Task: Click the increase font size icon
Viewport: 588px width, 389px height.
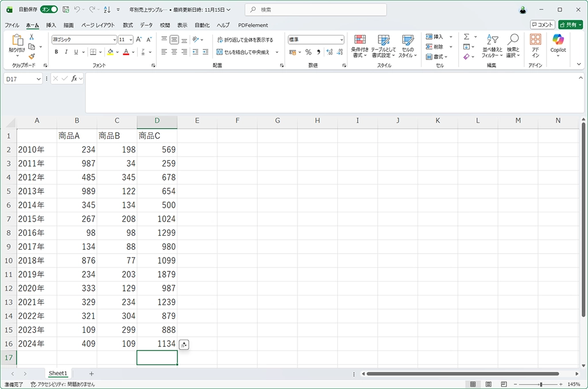Action: [140, 40]
